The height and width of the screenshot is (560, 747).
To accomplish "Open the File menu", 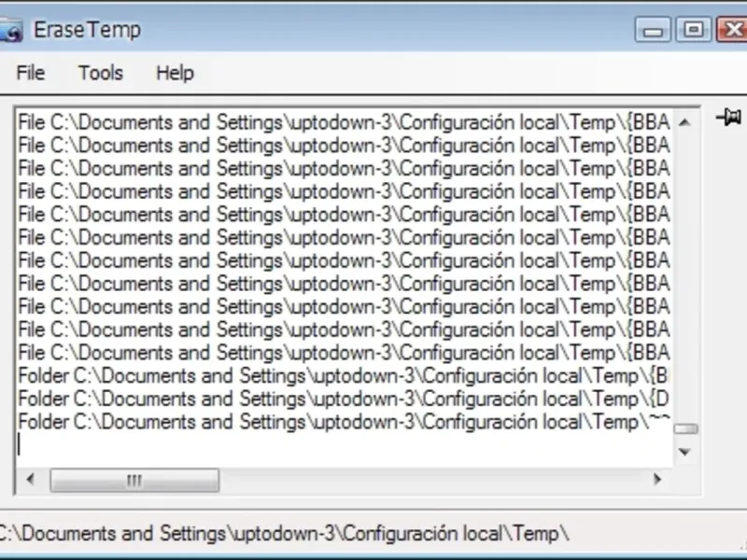I will [31, 73].
